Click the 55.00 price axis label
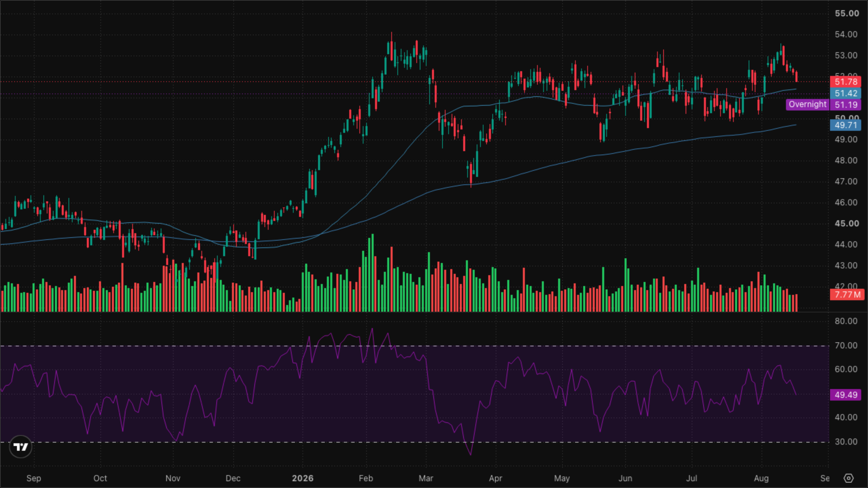Screen dimensions: 868x488 [847, 13]
